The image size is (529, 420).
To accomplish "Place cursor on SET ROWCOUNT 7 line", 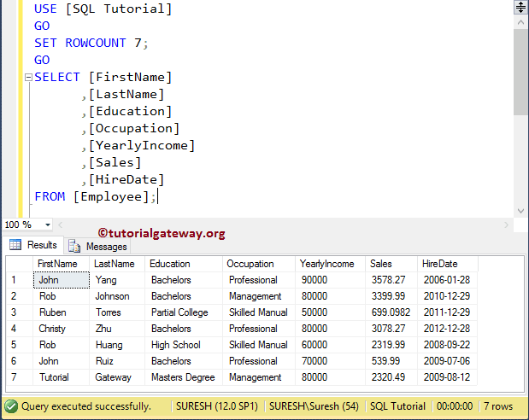I will click(x=91, y=44).
